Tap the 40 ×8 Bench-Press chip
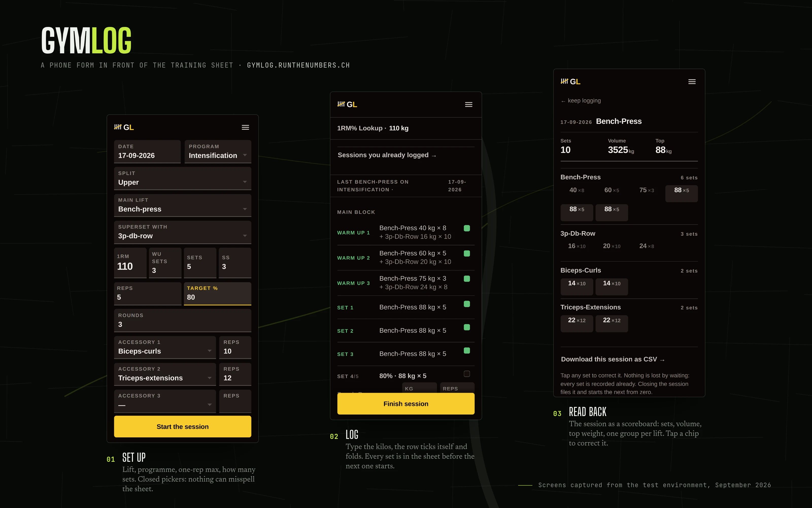This screenshot has height=508, width=812. click(577, 194)
